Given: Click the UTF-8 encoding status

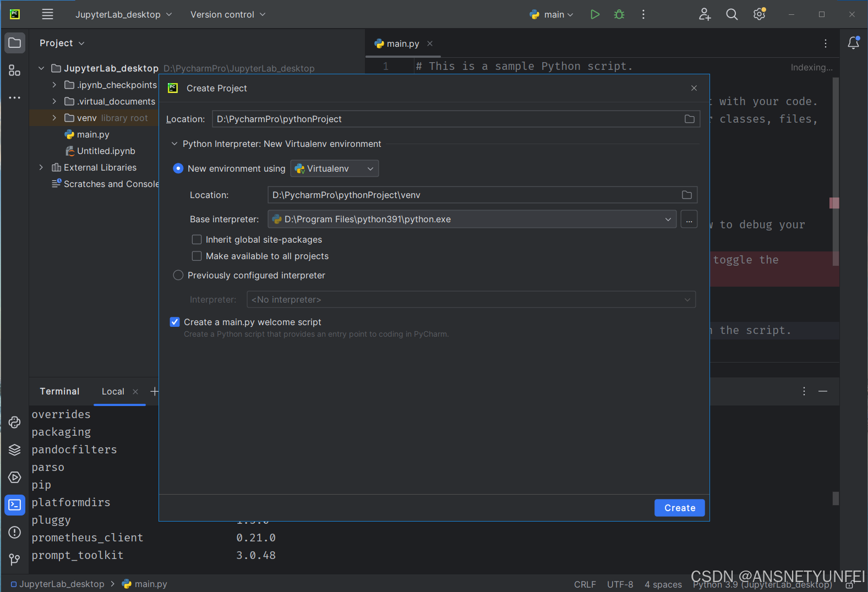Looking at the screenshot, I should [x=620, y=584].
